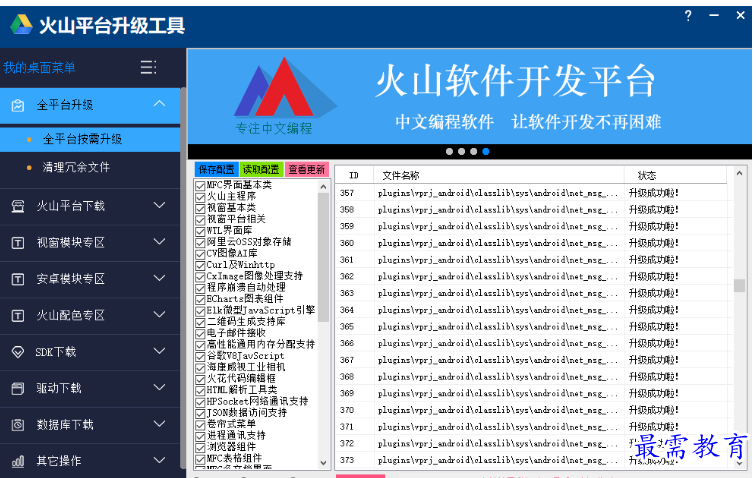This screenshot has height=478, width=756.
Task: Expand the 数据库下载 chevron
Action: (x=160, y=424)
